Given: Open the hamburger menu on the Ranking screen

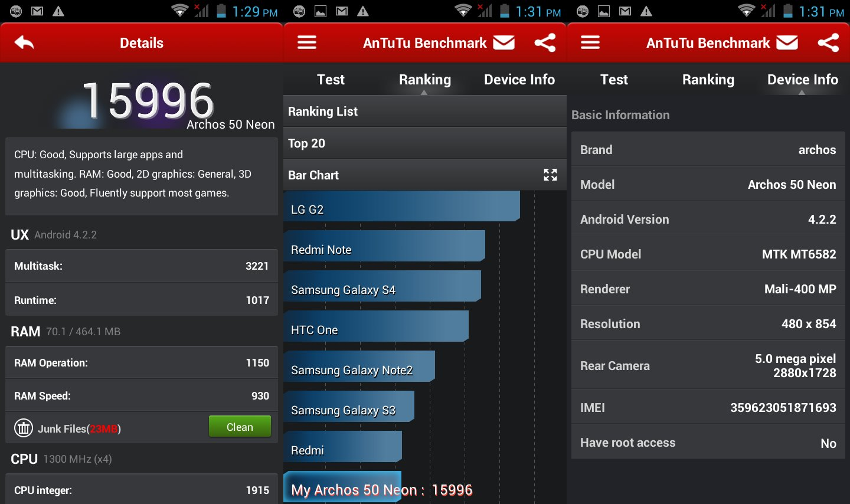Looking at the screenshot, I should (307, 42).
